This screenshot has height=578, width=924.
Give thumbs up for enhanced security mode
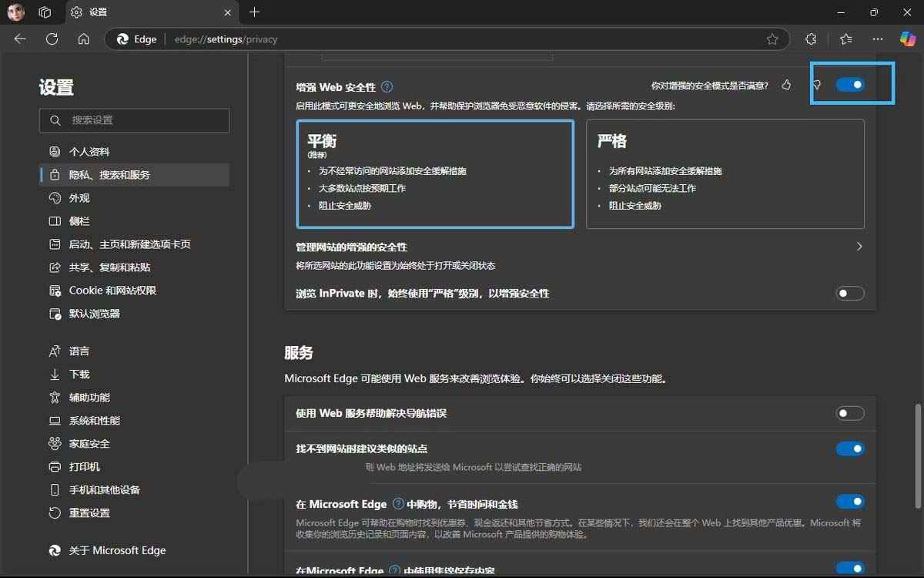pos(786,85)
